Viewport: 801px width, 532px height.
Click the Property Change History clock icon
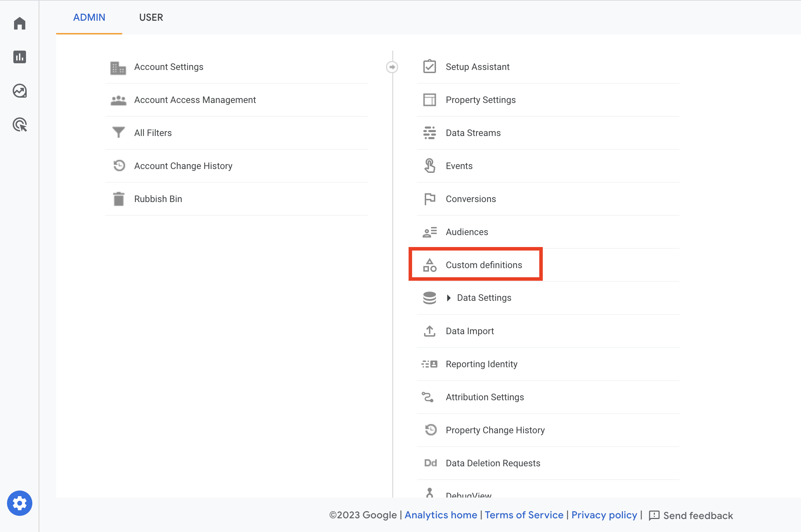pyautogui.click(x=431, y=430)
